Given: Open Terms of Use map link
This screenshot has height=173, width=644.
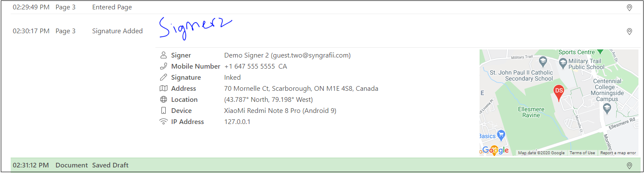Looking at the screenshot, I should click(x=582, y=153).
